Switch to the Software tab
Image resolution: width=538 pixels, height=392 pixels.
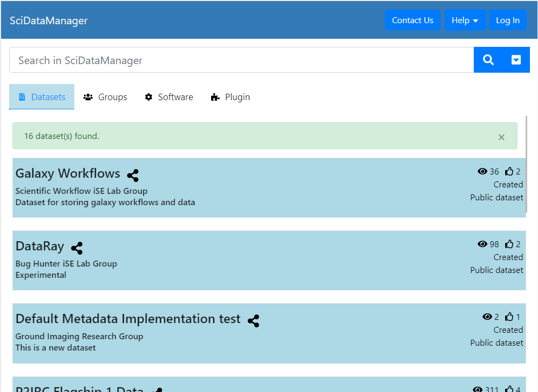(x=169, y=97)
